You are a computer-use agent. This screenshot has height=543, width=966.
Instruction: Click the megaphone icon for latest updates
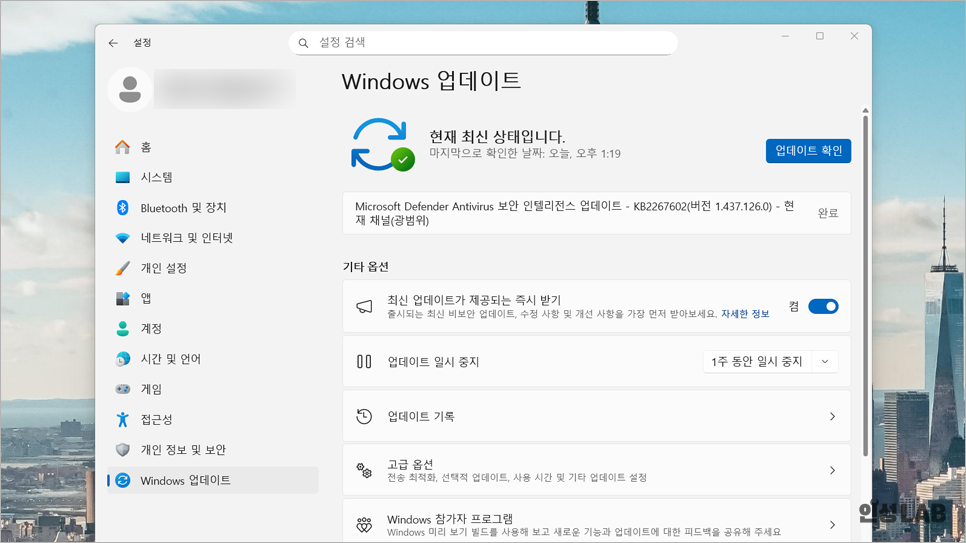pyautogui.click(x=364, y=306)
